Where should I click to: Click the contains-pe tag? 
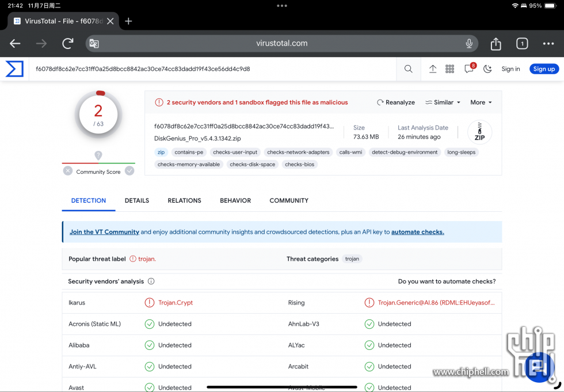(x=189, y=152)
